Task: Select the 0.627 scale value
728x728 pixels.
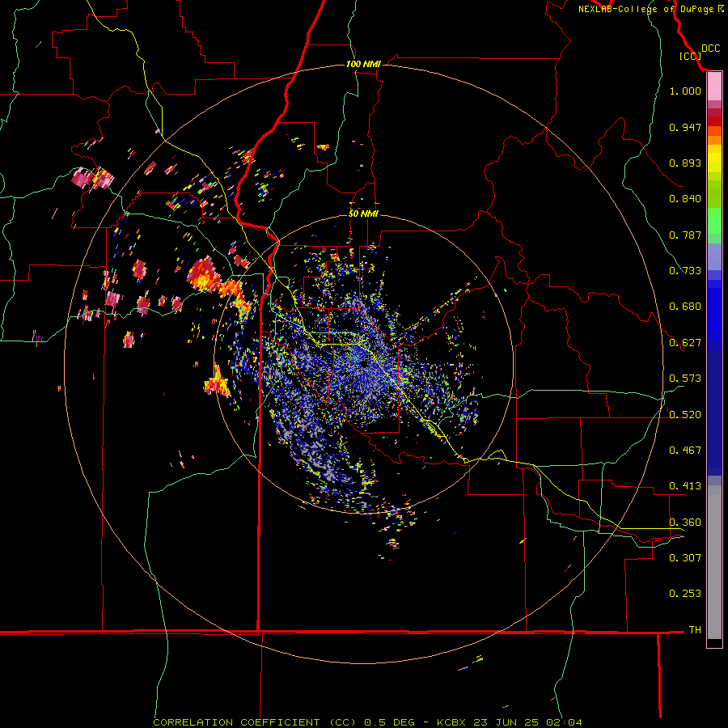Action: [685, 343]
